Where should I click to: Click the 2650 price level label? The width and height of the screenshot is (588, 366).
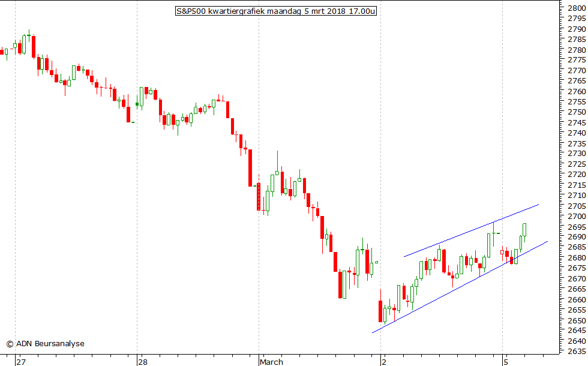click(577, 320)
